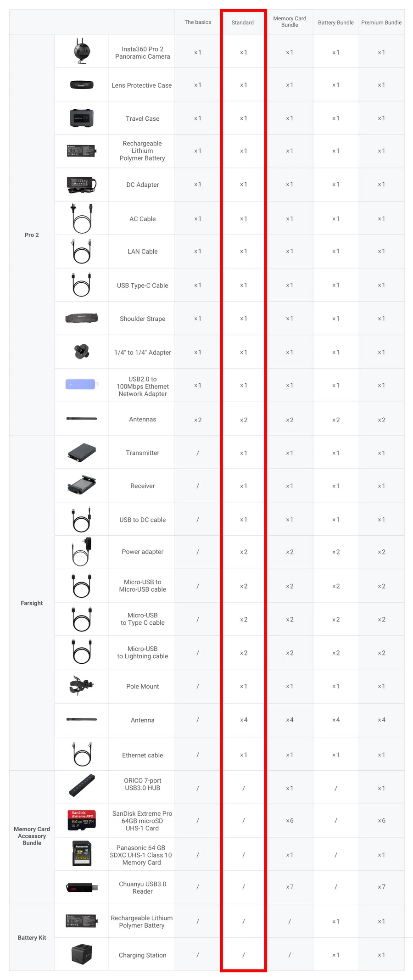Click the Panasonic 64 GB SD card image
Screen dimensions: 413x980
coord(82,854)
